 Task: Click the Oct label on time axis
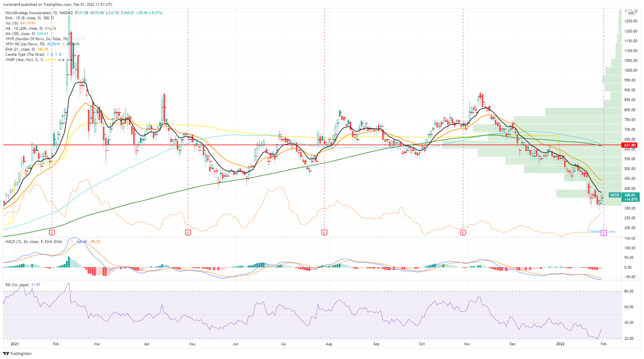coord(422,344)
